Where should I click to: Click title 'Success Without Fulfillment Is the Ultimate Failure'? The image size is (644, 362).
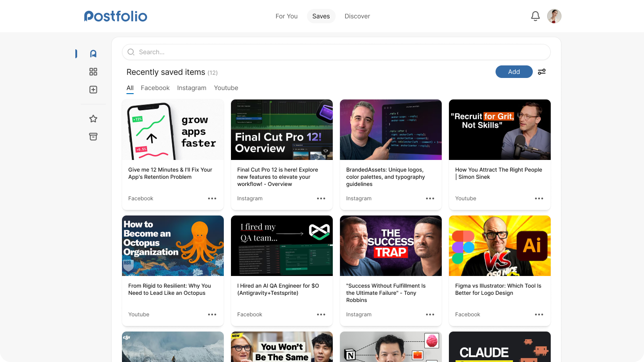[386, 293]
